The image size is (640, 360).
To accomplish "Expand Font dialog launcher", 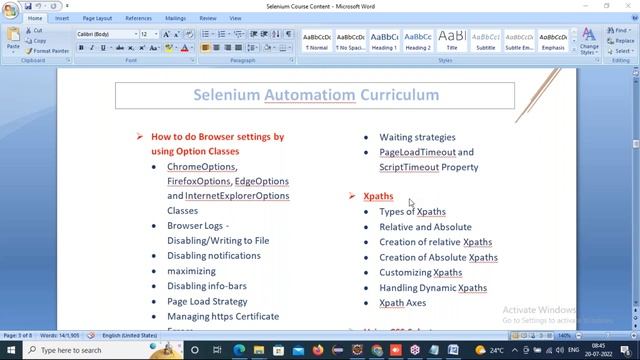I will pyautogui.click(x=193, y=60).
